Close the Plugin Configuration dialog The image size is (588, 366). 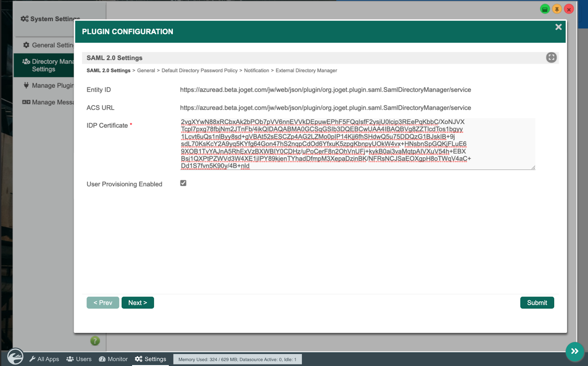[558, 27]
